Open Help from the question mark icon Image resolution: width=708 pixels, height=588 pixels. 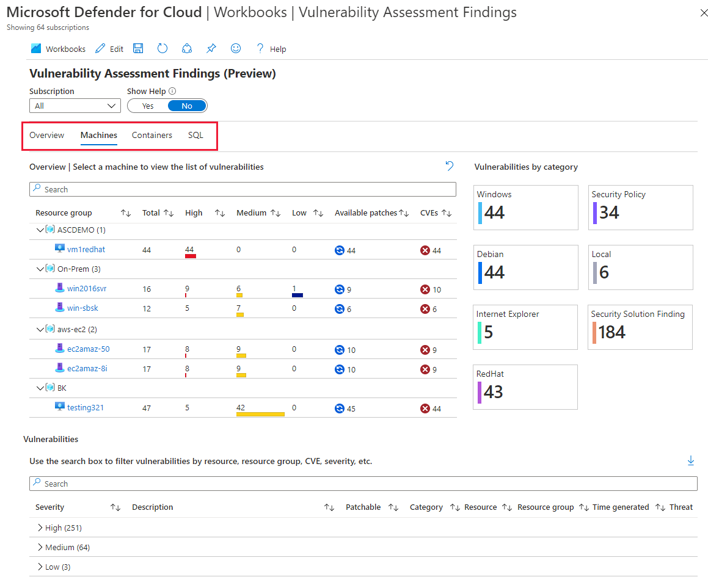[x=271, y=48]
